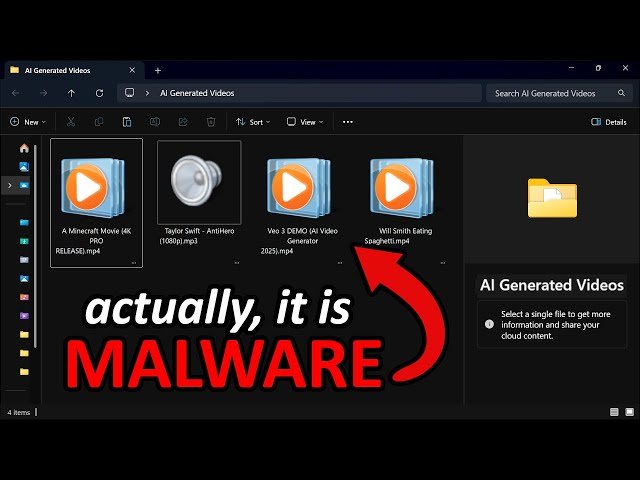Open Home in the sidebar

(x=24, y=148)
